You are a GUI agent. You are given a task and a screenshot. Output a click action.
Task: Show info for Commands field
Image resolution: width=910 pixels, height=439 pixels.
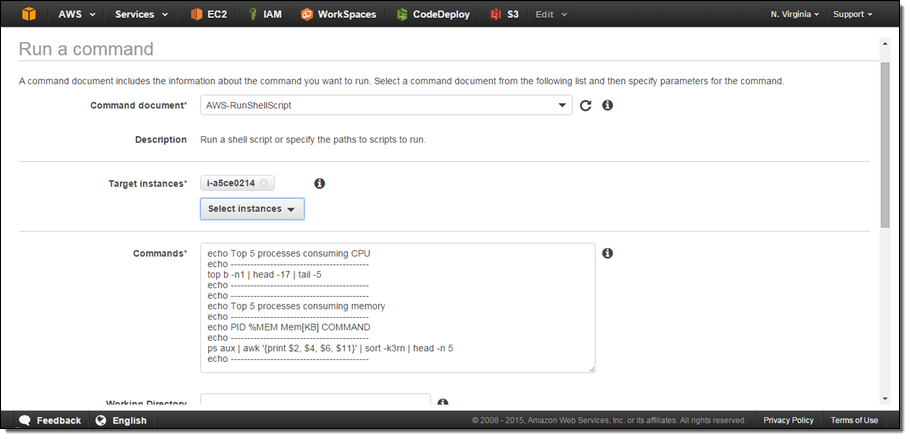[607, 253]
